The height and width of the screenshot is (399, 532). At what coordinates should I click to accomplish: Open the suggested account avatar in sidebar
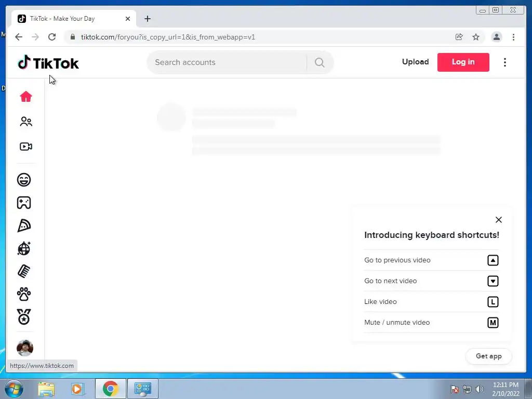(25, 348)
